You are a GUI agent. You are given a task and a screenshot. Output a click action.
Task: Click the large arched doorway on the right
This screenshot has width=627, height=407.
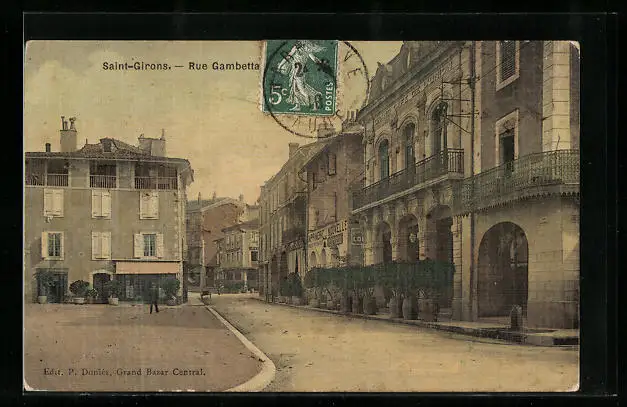click(502, 270)
